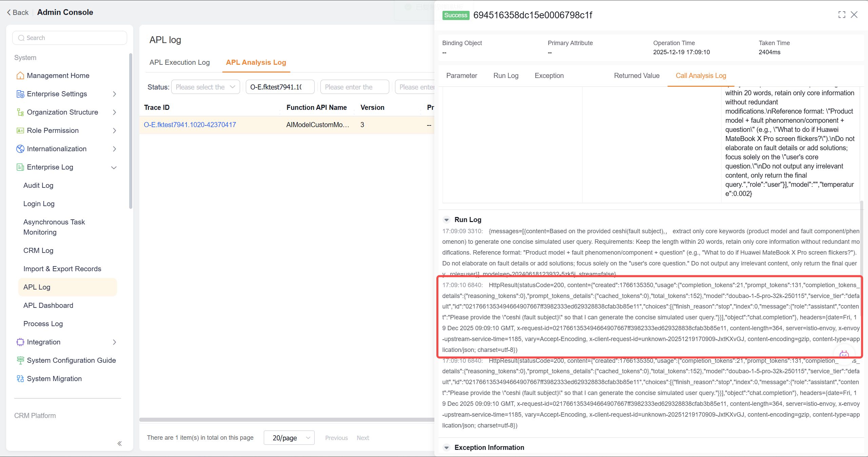The image size is (868, 457).
Task: Click the Integration chip icon
Action: pyautogui.click(x=20, y=342)
